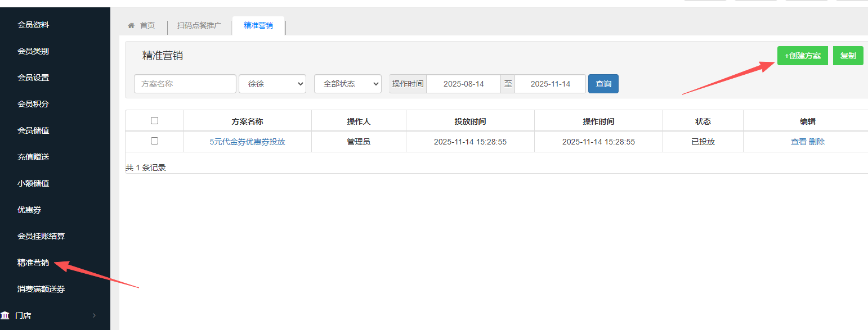This screenshot has height=330, width=868.
Task: Open the 5元代金券优惠券投放 plan link
Action: click(x=247, y=142)
